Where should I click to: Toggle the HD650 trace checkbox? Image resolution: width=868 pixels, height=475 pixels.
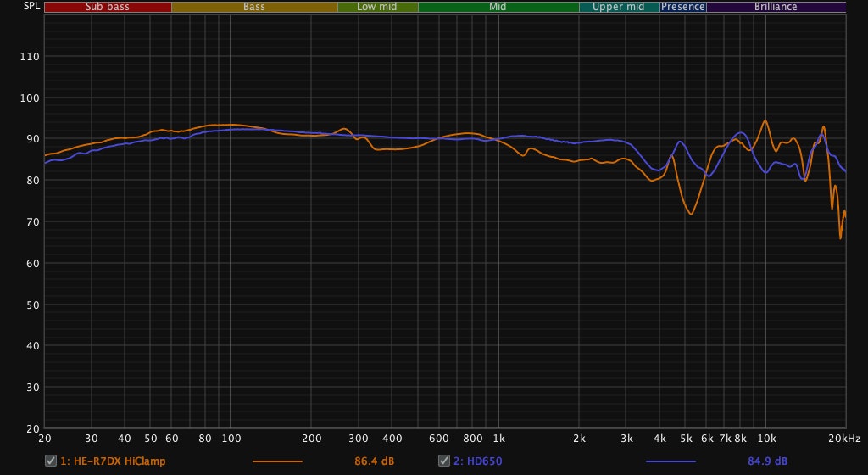point(444,461)
